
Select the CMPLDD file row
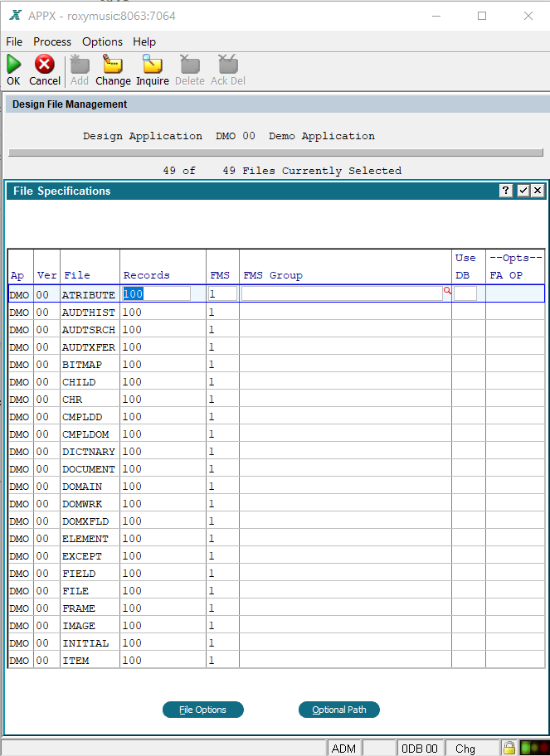[x=276, y=417]
